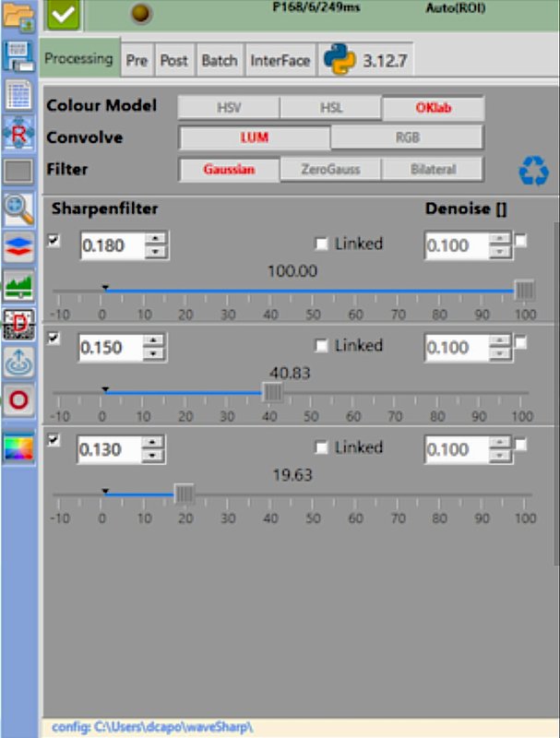Image resolution: width=560 pixels, height=738 pixels.
Task: Open the spreadsheet document icon in sidebar
Action: [x=18, y=95]
